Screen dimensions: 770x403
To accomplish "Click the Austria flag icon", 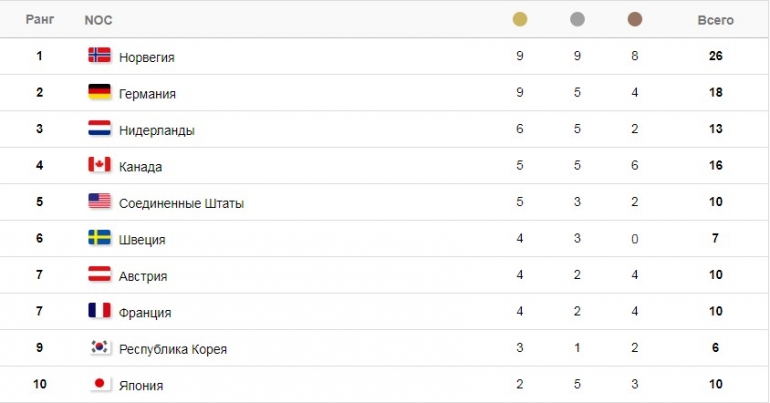I will click(x=99, y=274).
